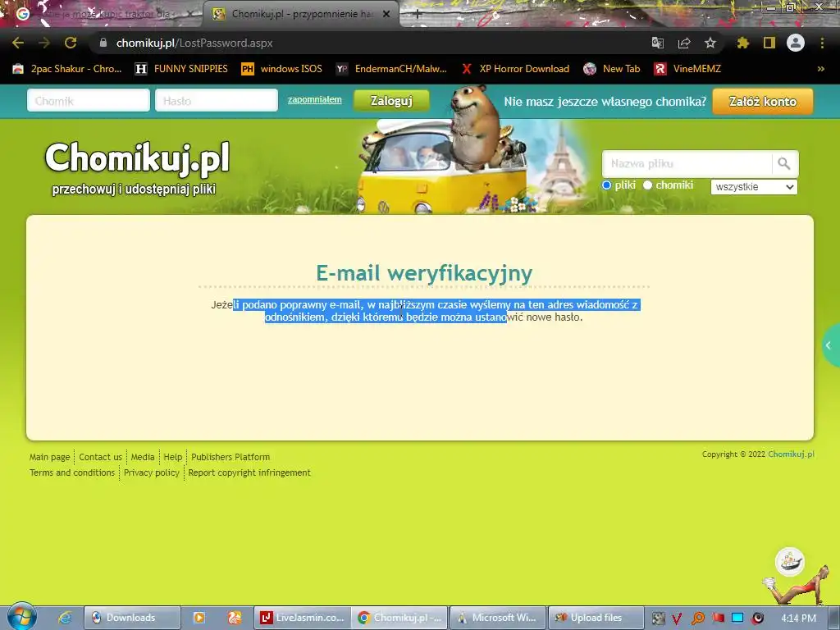Screen dimensions: 840x630
Task: Open the Main page footer link
Action: click(50, 457)
